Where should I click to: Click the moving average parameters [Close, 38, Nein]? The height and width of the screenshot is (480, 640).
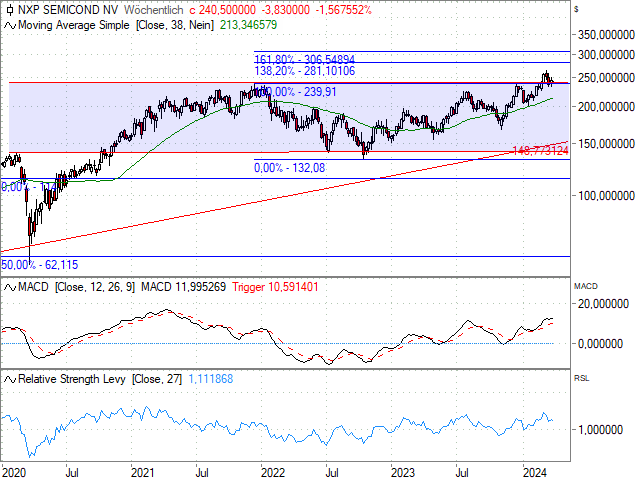click(x=175, y=25)
